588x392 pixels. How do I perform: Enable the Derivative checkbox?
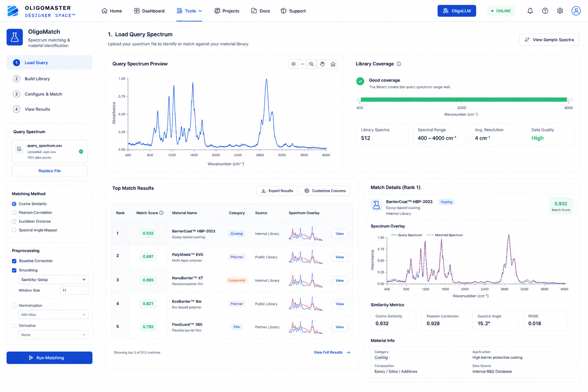click(x=14, y=326)
